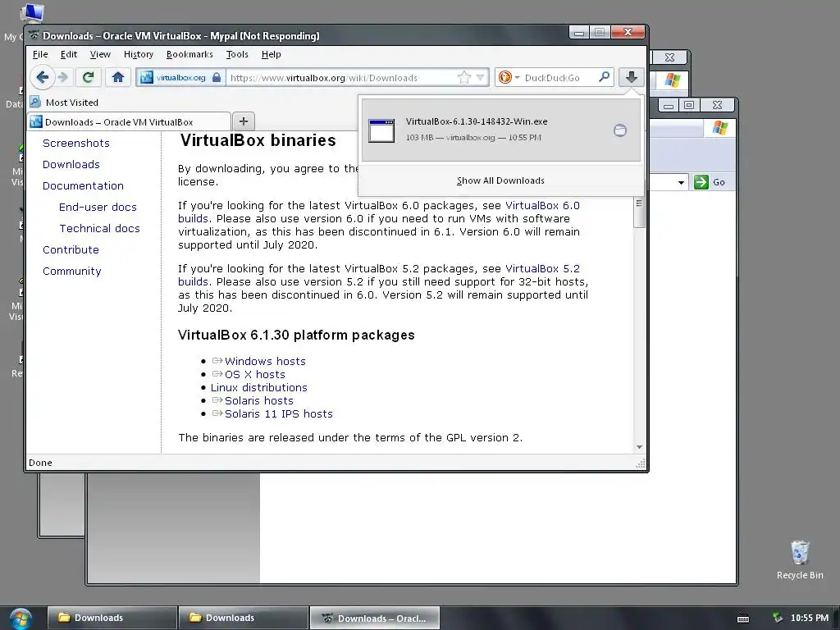Image resolution: width=840 pixels, height=630 pixels.
Task: Open the Contribute sidebar link
Action: click(x=71, y=249)
